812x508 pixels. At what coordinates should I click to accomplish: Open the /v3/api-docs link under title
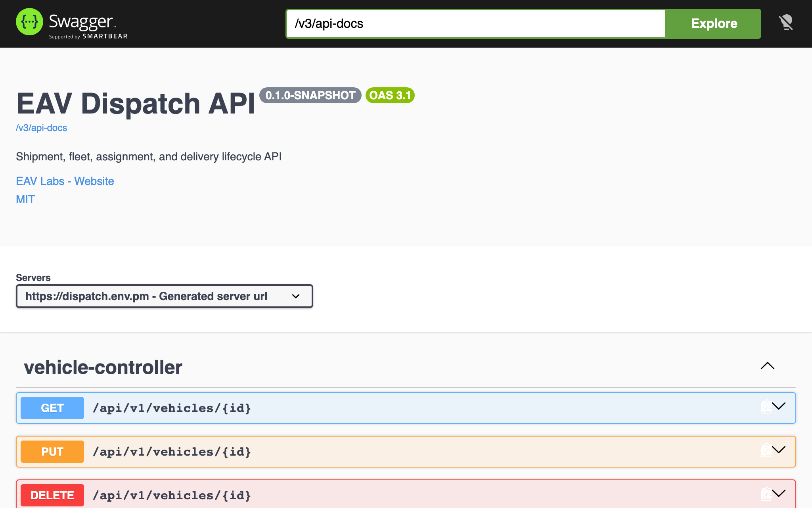[41, 128]
